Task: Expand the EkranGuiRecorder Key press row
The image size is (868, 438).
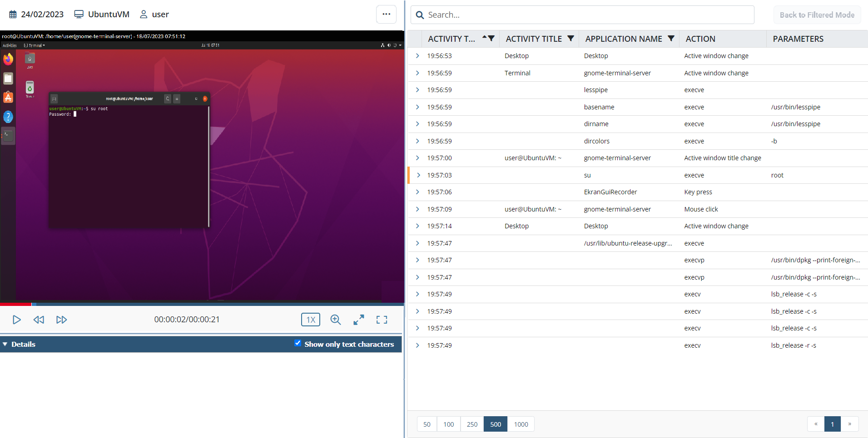Action: click(x=418, y=192)
